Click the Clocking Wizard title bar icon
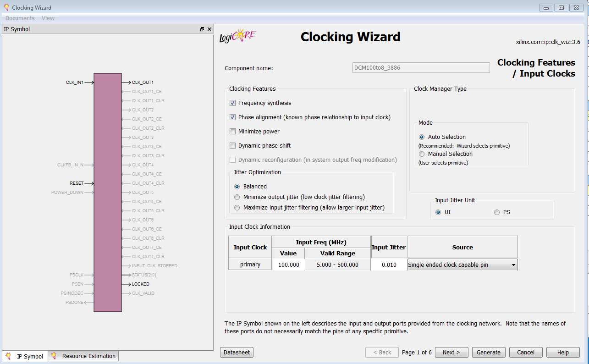589x364 pixels. point(6,7)
